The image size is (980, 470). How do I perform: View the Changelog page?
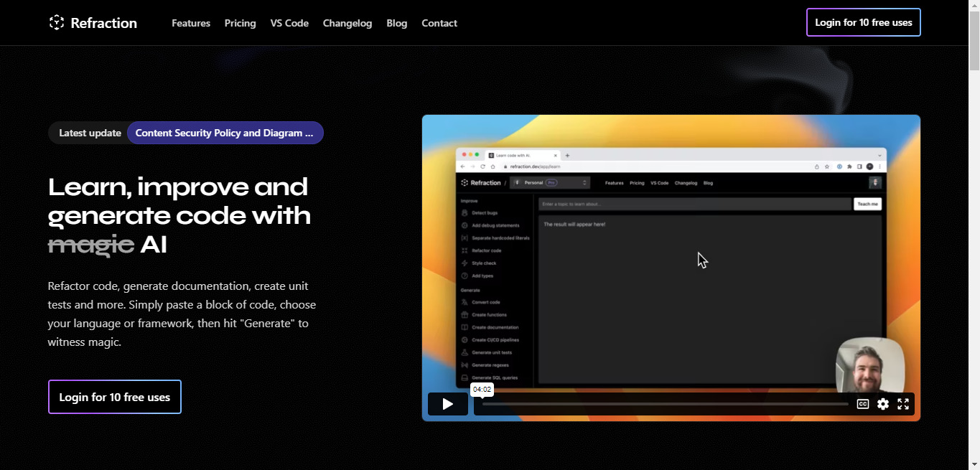click(347, 23)
